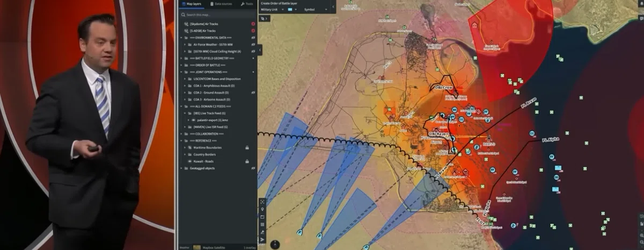Click the red alert icon on Skydome Air Tracks

tap(253, 24)
